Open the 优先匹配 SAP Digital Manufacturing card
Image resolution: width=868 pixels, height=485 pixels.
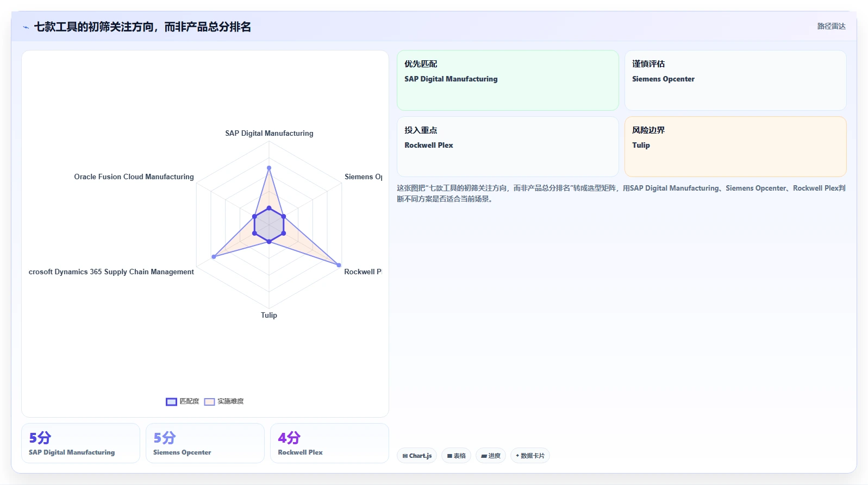tap(508, 80)
